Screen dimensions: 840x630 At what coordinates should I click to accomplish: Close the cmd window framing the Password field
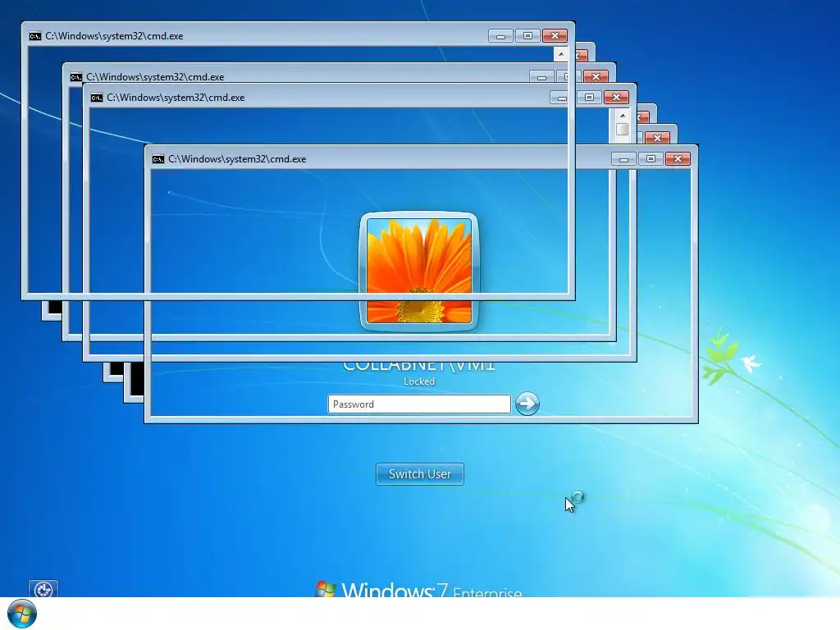point(678,159)
